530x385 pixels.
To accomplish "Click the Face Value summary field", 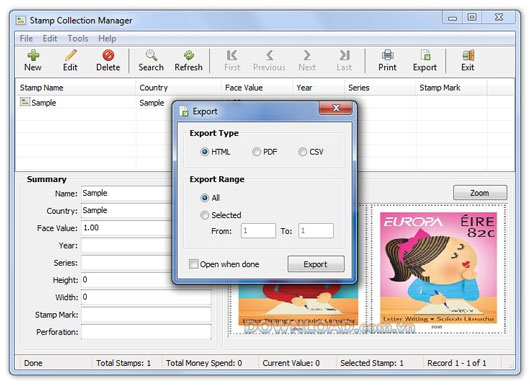I will point(127,228).
